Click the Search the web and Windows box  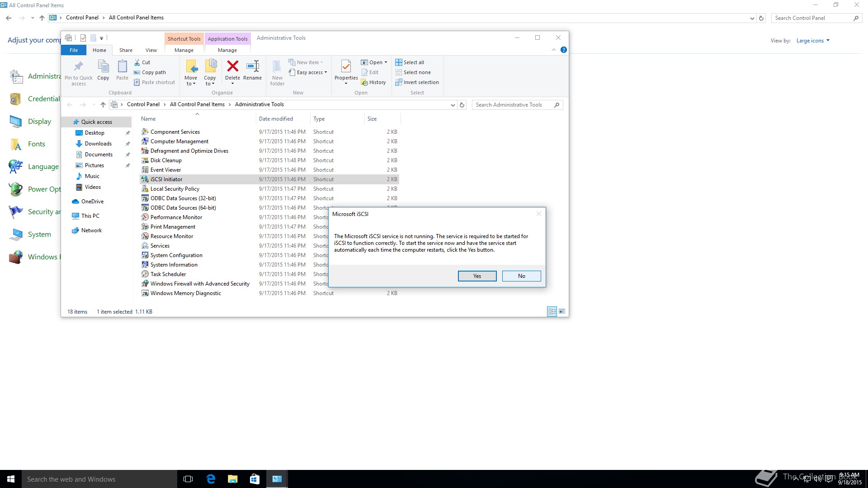[x=99, y=479]
